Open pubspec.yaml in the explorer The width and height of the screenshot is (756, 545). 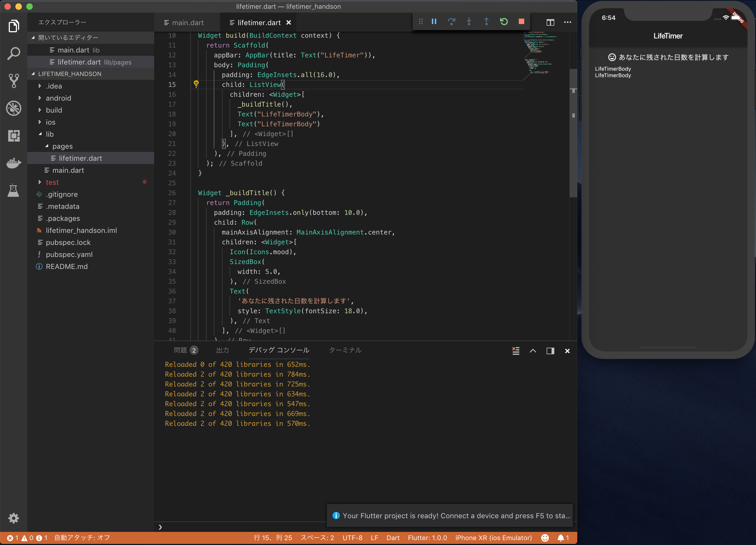(91, 254)
